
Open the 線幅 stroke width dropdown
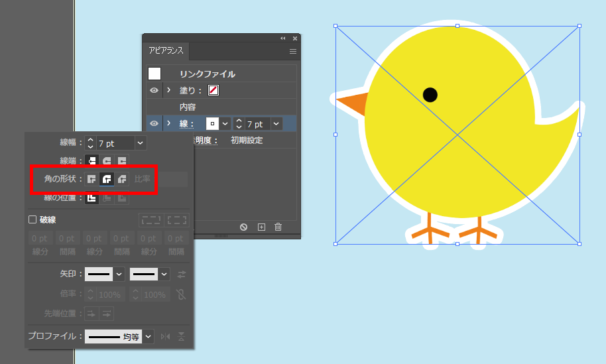coord(140,143)
